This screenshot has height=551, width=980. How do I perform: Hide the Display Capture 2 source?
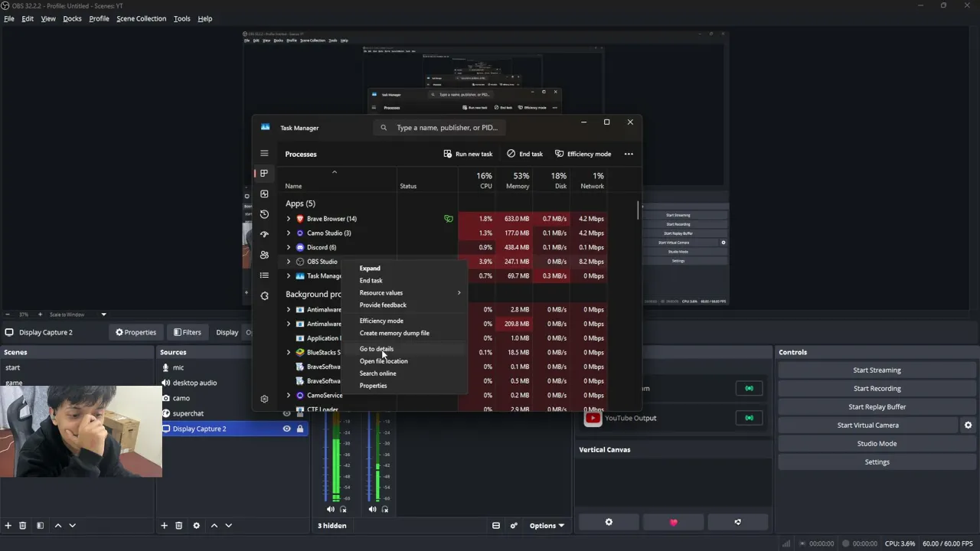286,429
